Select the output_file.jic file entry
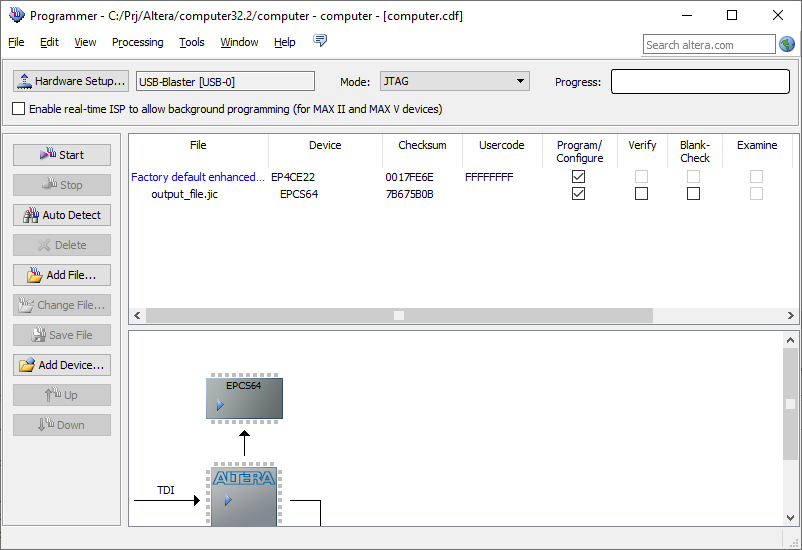The image size is (802, 550). [x=184, y=194]
